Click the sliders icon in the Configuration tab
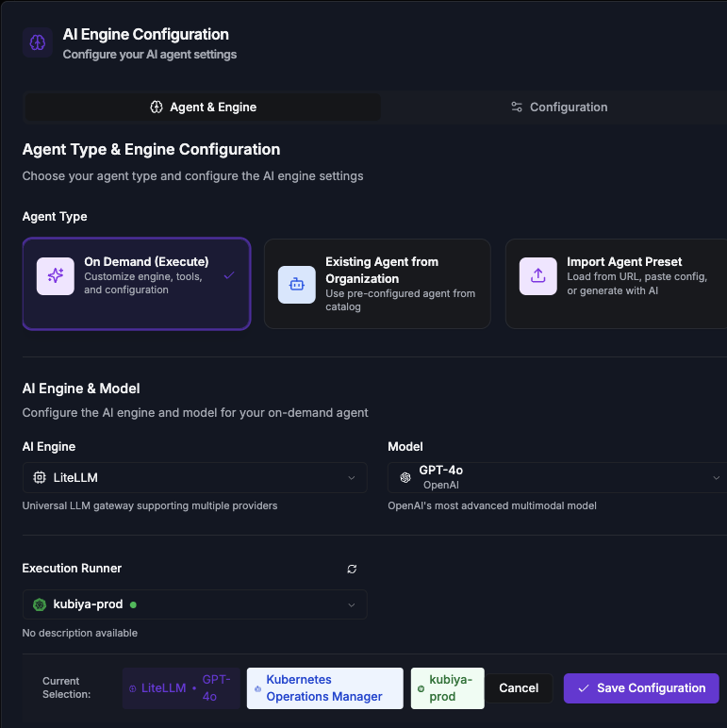This screenshot has width=727, height=728. pos(517,108)
